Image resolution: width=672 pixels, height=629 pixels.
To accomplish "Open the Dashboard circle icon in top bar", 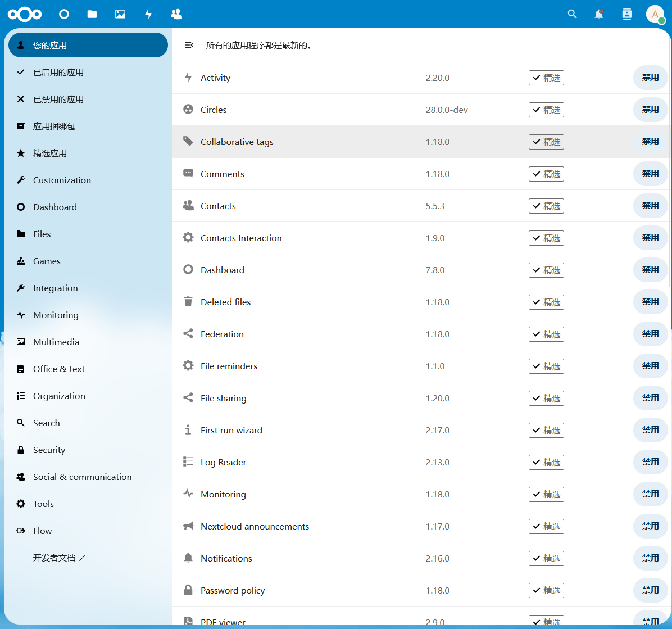I will [x=64, y=14].
